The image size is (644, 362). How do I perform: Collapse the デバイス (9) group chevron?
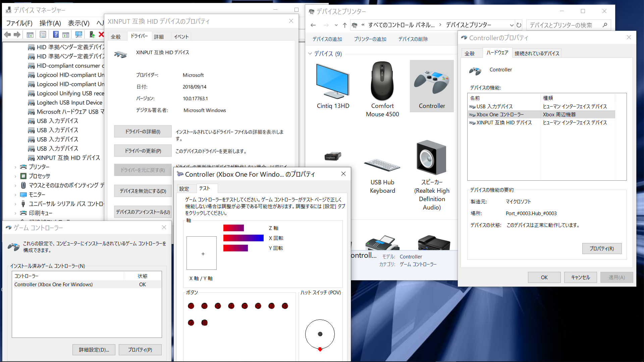(310, 54)
